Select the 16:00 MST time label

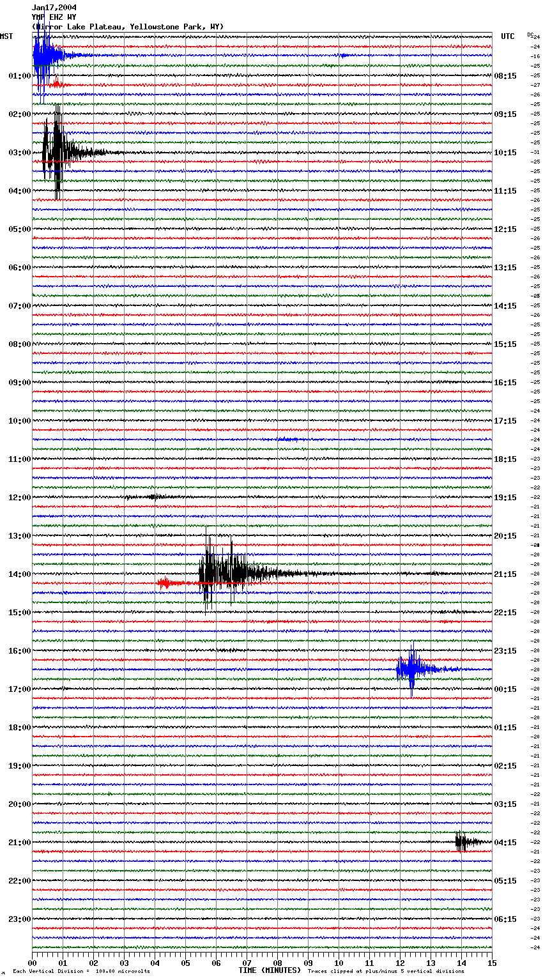click(x=20, y=651)
